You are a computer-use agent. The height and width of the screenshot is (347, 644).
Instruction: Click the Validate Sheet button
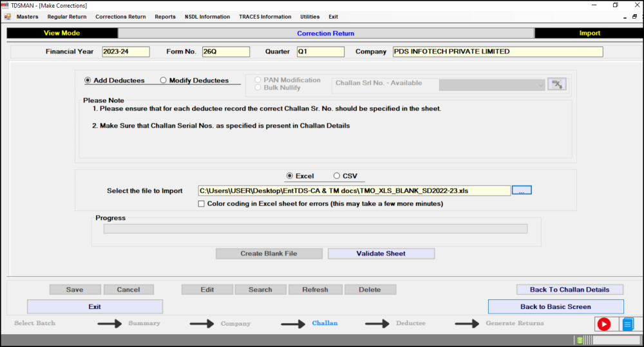[x=381, y=254]
